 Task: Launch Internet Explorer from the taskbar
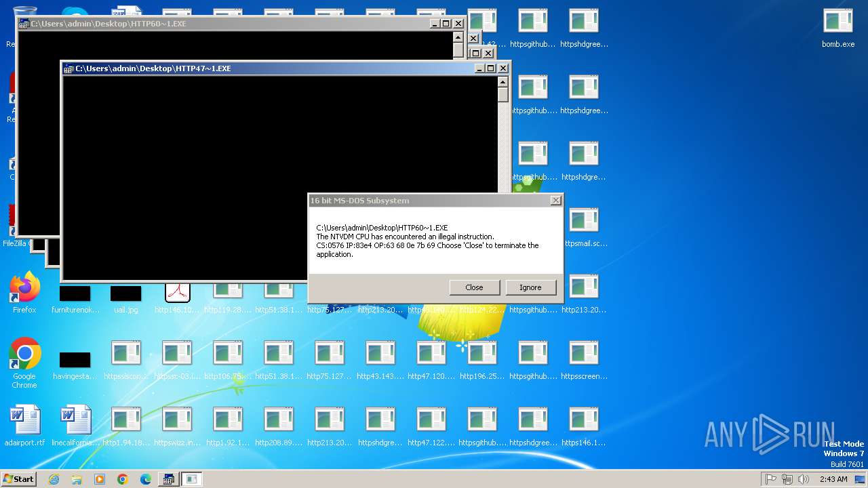coord(54,479)
